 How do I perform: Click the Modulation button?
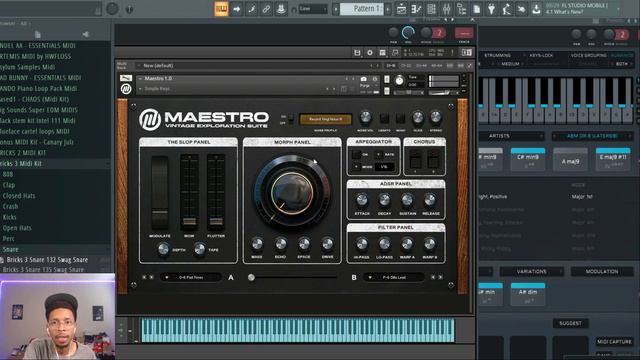click(x=602, y=271)
